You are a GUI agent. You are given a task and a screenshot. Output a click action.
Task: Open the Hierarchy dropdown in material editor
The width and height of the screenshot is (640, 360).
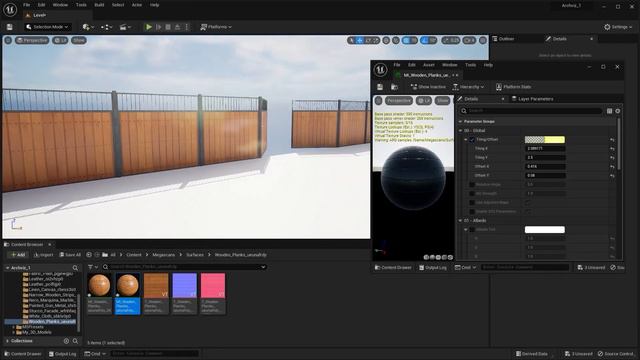coord(468,87)
